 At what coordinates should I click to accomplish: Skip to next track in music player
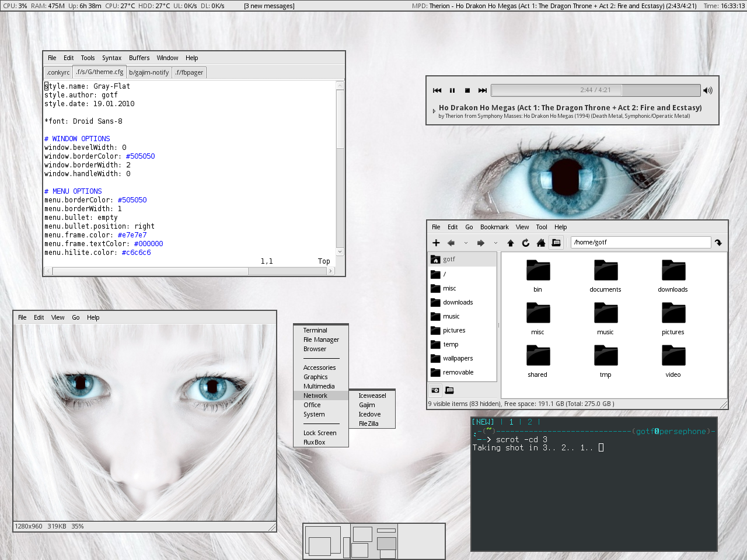[x=482, y=90]
